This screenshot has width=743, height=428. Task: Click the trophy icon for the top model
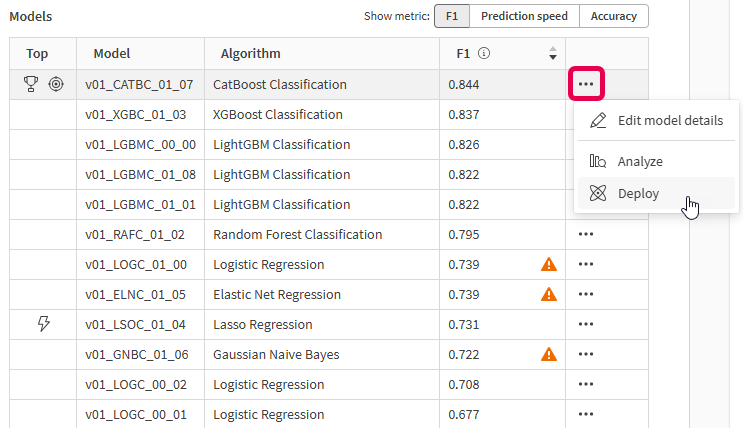point(31,84)
